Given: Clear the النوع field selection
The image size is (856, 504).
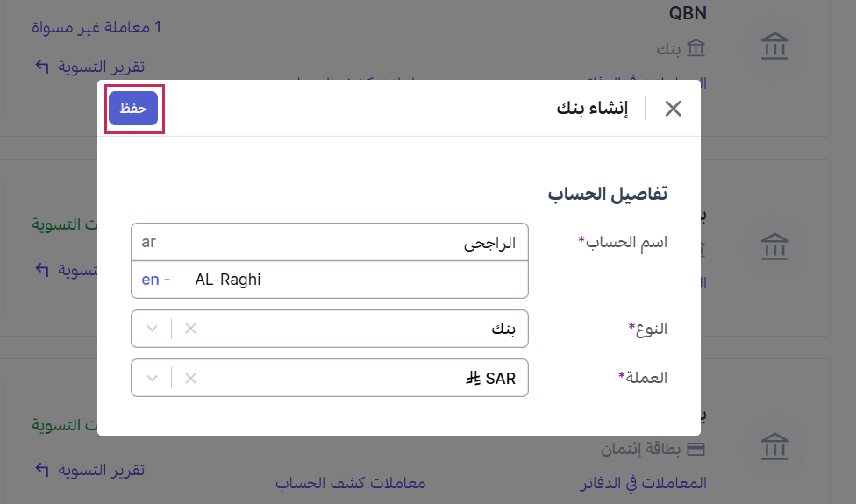Looking at the screenshot, I should coord(190,329).
